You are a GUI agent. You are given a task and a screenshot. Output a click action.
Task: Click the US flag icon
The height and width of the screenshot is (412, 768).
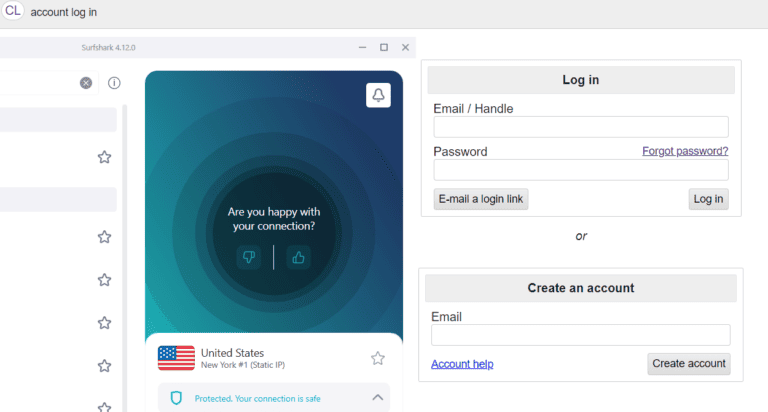click(x=176, y=358)
